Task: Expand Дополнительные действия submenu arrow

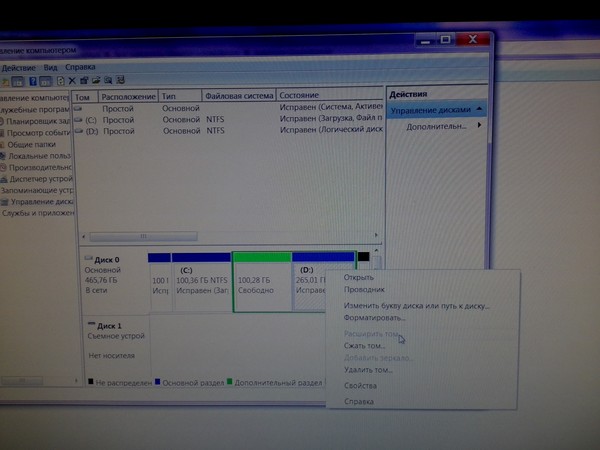Action: coord(479,125)
